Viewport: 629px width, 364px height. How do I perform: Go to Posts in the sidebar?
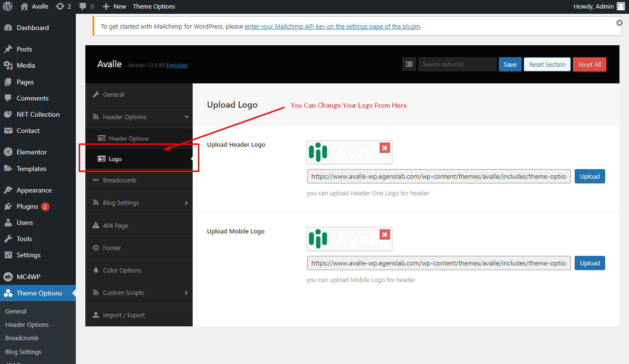(38, 49)
